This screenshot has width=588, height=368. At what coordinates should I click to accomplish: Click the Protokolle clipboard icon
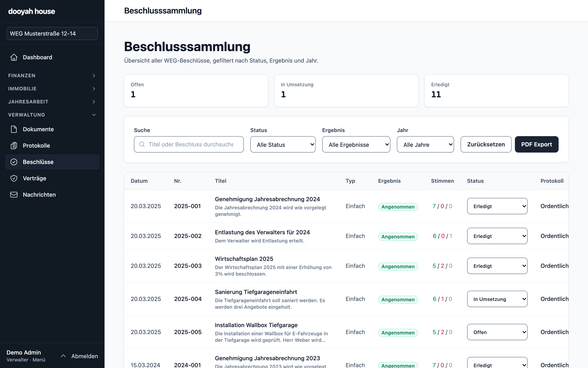14,146
